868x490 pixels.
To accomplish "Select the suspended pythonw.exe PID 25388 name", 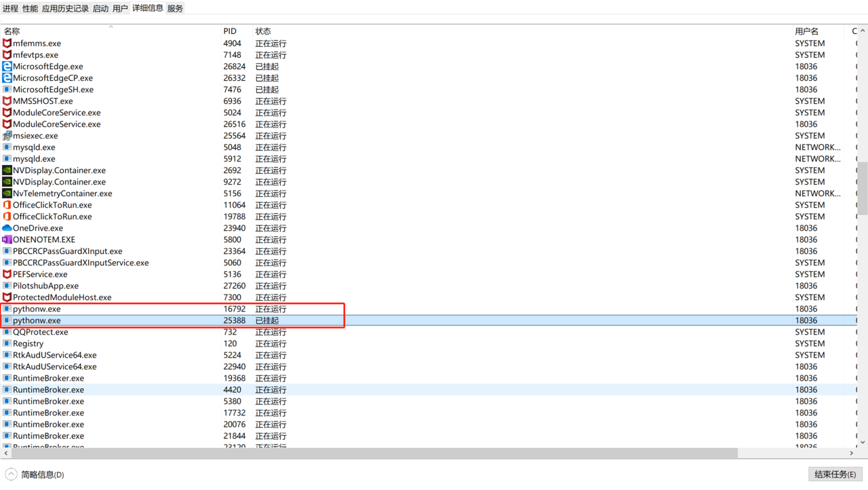I will (x=37, y=320).
